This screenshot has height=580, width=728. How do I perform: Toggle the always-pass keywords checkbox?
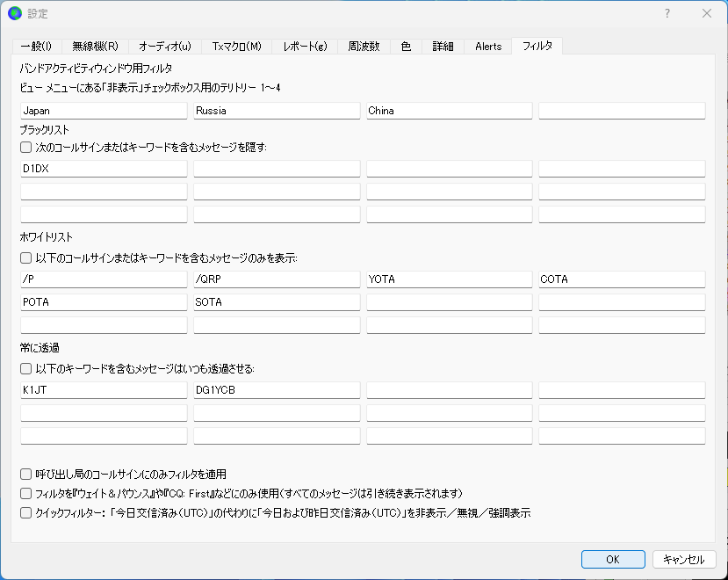tap(26, 369)
